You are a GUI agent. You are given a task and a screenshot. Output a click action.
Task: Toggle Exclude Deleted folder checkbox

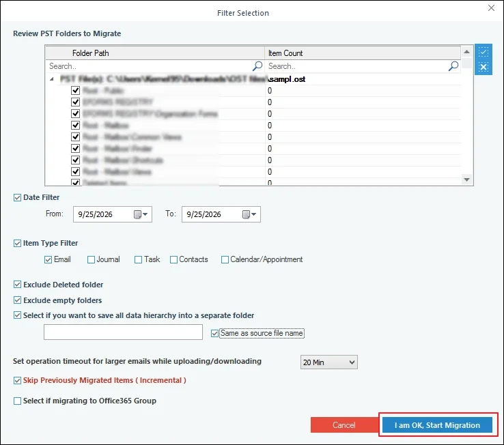coord(17,285)
